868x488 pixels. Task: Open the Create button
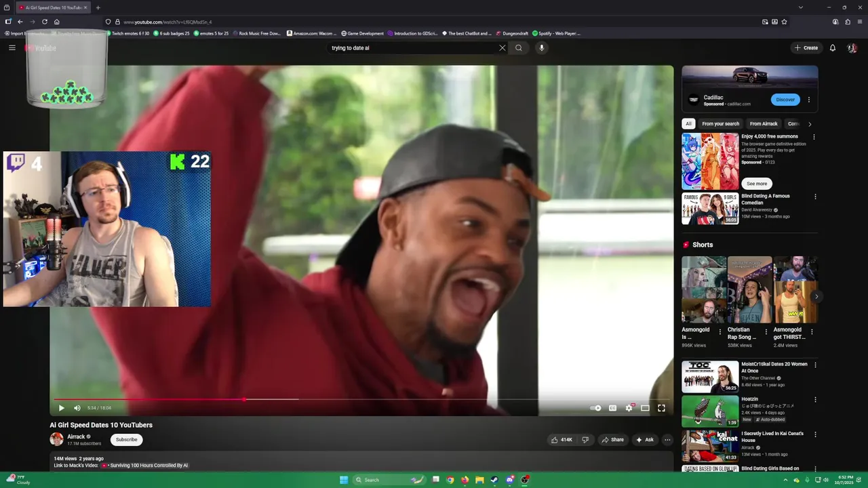[806, 48]
